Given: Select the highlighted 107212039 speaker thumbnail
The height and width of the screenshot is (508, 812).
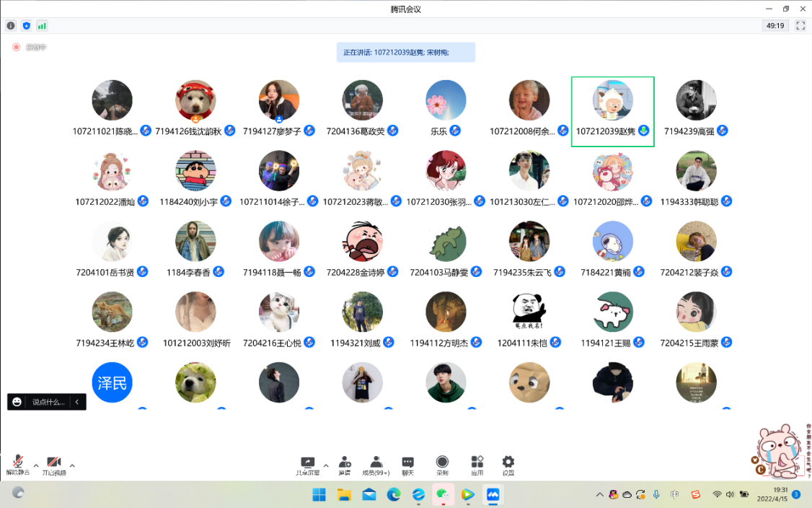Looking at the screenshot, I should 612,111.
